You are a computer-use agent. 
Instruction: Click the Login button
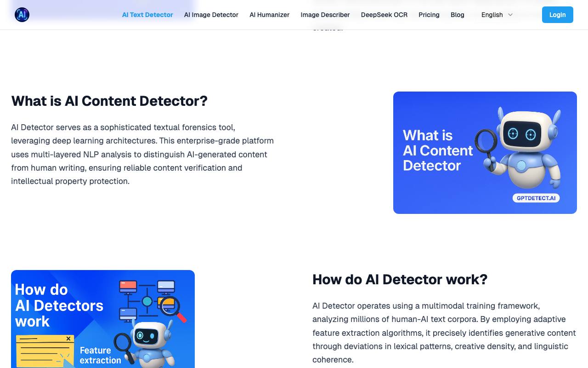(x=558, y=15)
